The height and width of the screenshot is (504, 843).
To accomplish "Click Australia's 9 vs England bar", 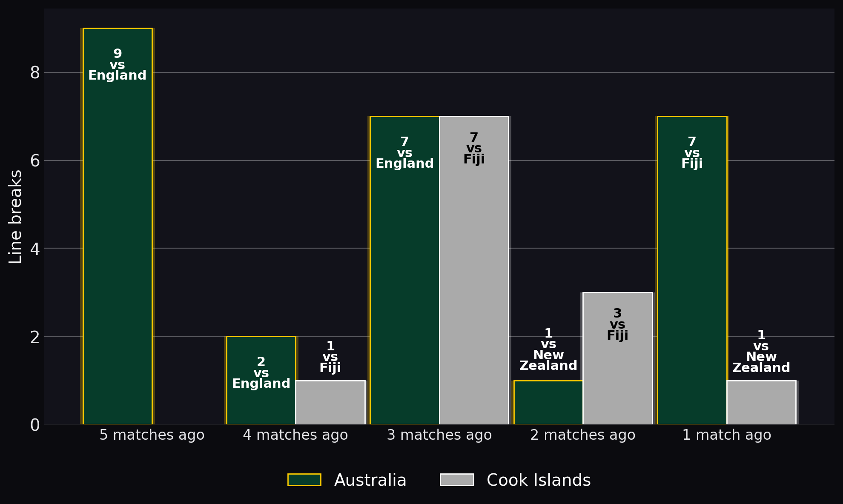I will [x=118, y=226].
